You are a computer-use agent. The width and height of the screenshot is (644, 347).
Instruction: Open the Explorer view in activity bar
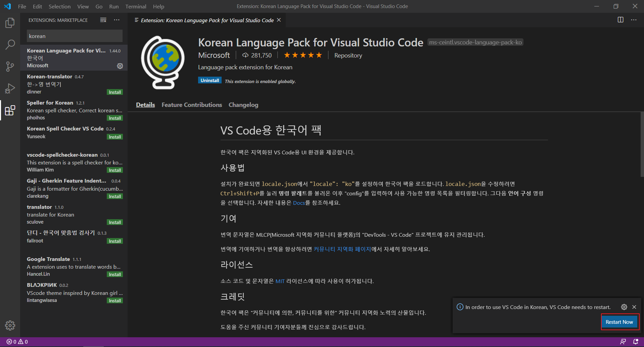click(x=10, y=23)
